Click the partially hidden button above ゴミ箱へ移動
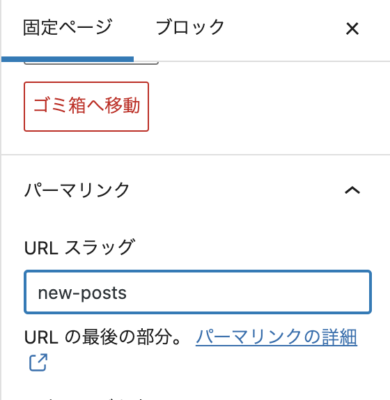The image size is (390, 400). (91, 63)
